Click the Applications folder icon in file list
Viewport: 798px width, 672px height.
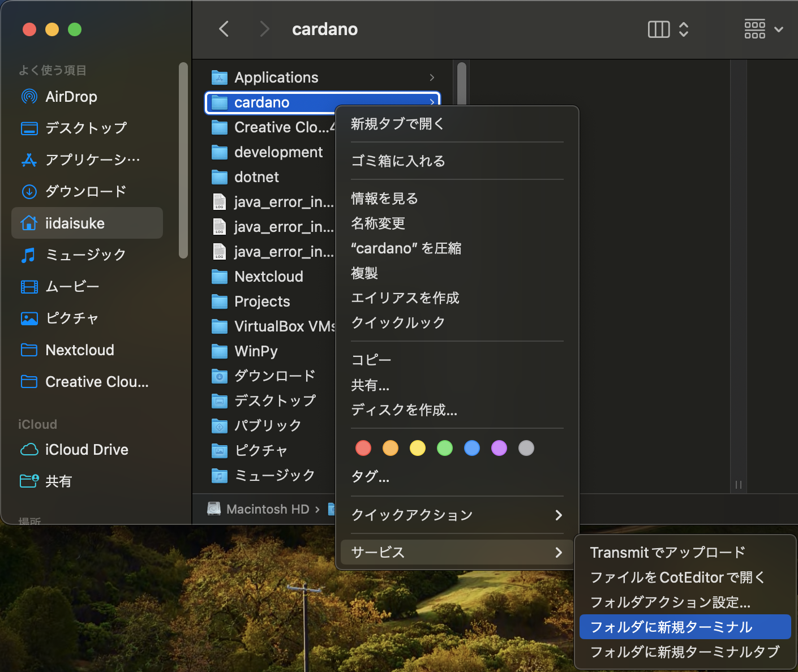(x=220, y=77)
